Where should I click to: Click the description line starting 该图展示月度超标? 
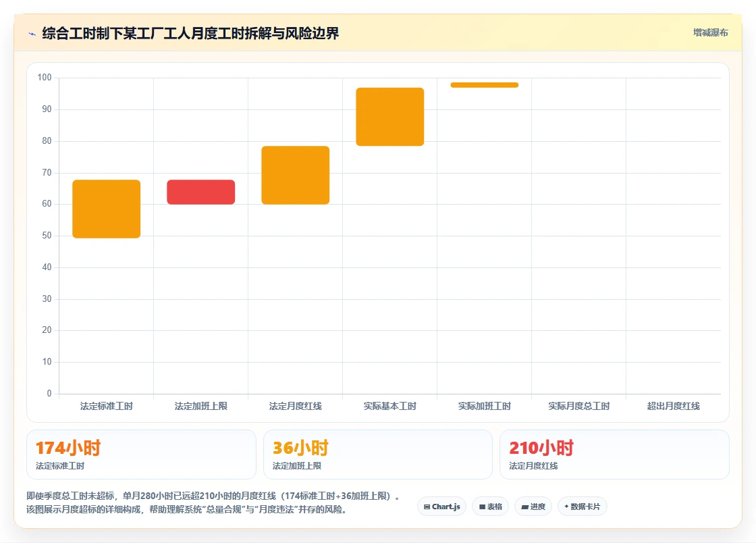tap(187, 509)
